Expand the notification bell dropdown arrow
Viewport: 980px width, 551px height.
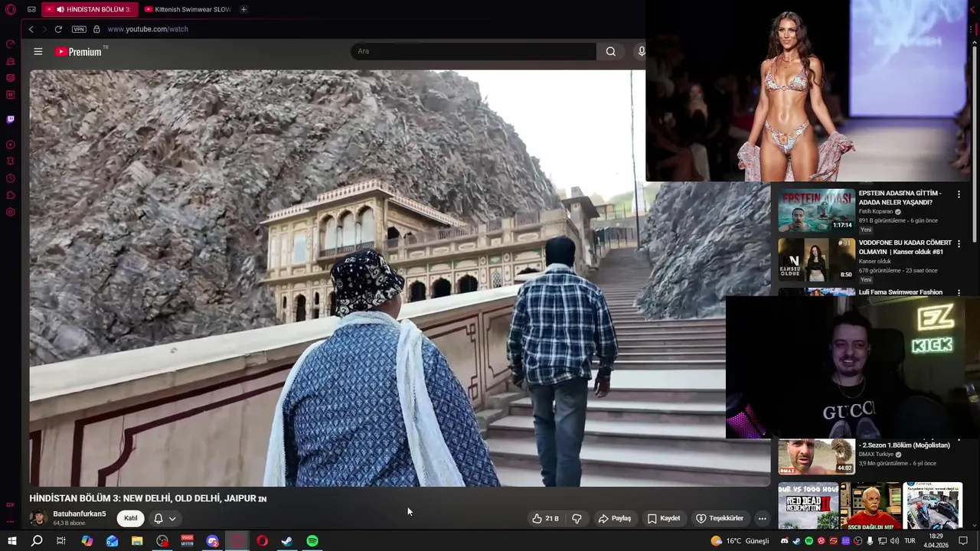(172, 518)
